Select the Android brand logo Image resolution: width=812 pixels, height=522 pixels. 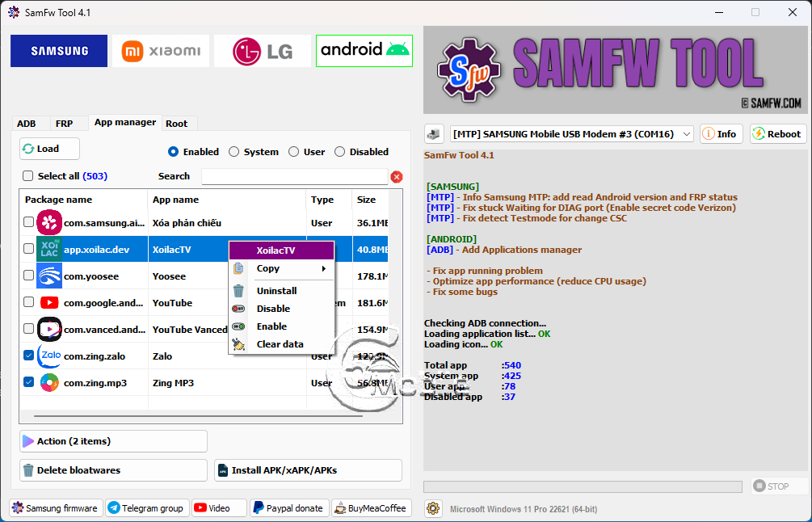point(364,51)
